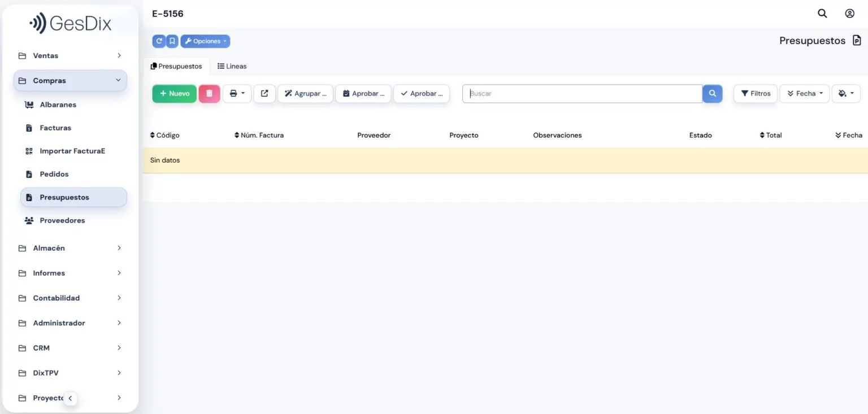This screenshot has height=414, width=868.
Task: Expand the Informes sidebar section
Action: click(70, 273)
